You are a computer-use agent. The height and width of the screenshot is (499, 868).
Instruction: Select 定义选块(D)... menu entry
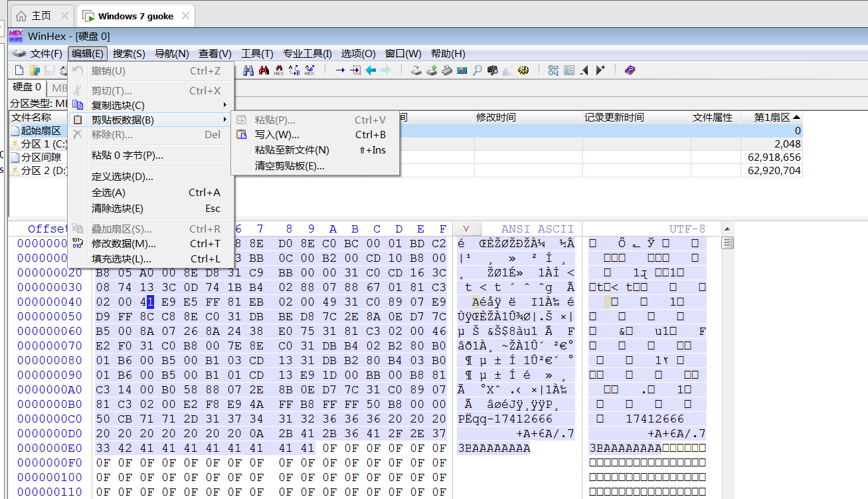151,177
